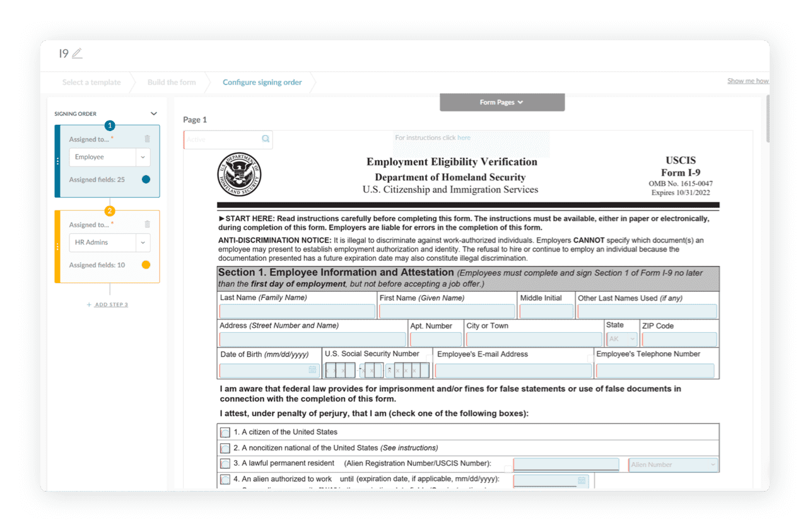
Task: Click the 'here' instructions link
Action: point(464,137)
